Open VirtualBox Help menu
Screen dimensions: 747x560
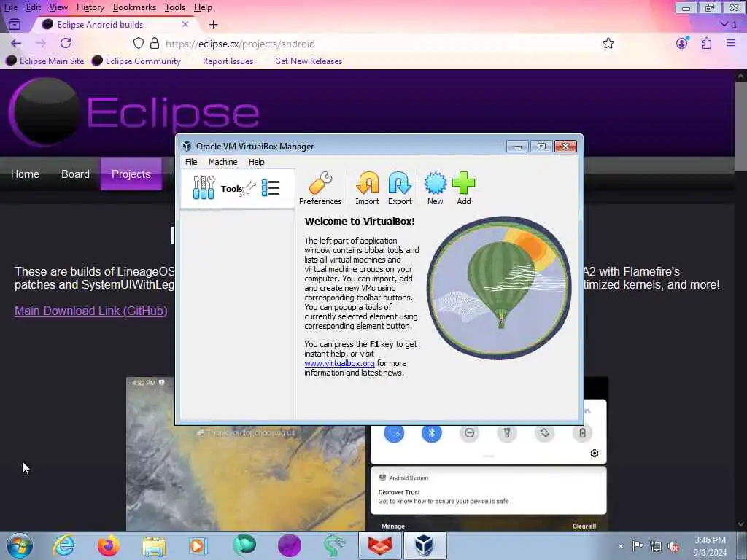click(x=256, y=162)
